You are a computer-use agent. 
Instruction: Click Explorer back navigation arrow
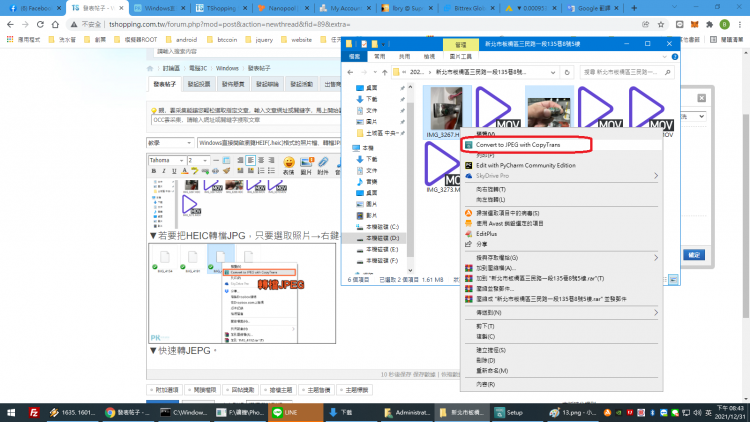click(350, 72)
